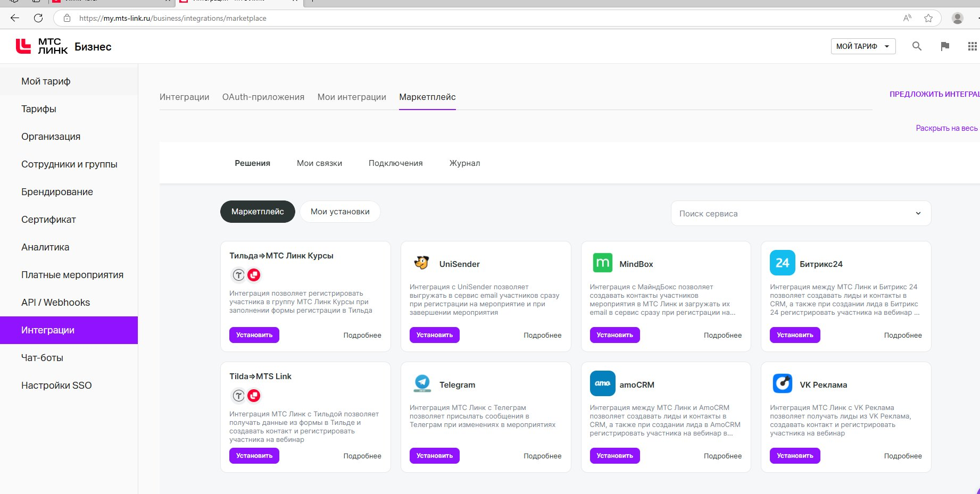Screen dimensions: 980x494
Task: Add page to favorites star icon
Action: coord(928,18)
